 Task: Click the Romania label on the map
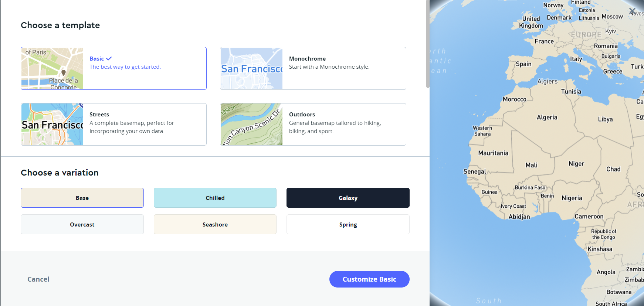point(606,46)
